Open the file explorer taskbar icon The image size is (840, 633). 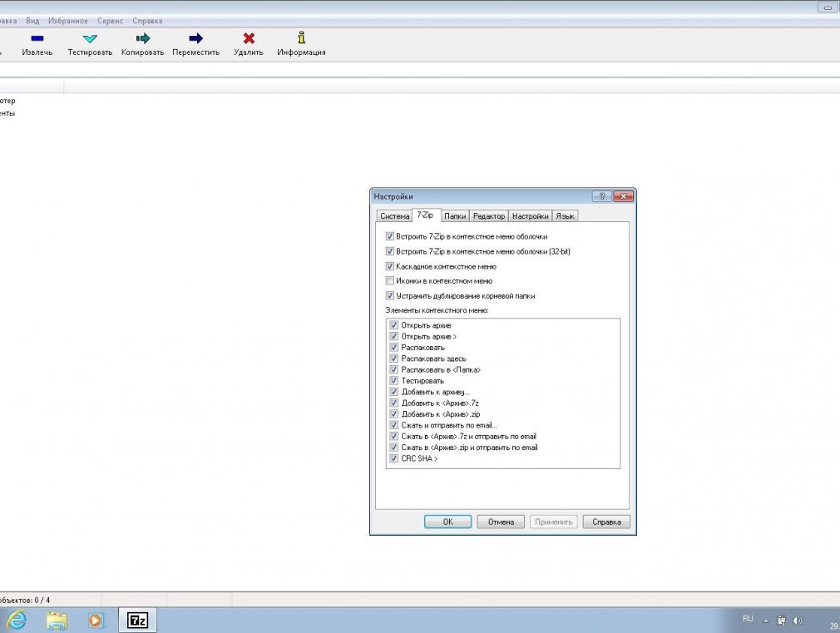pyautogui.click(x=57, y=621)
